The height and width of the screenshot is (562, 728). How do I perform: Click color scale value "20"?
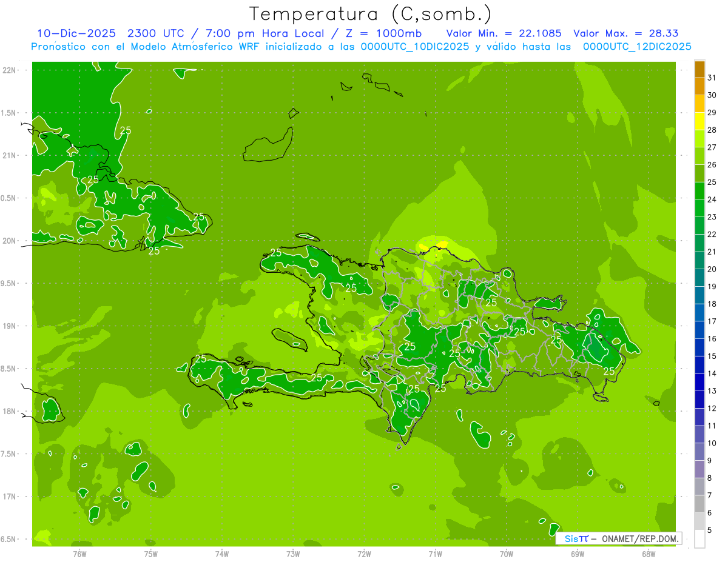712,269
